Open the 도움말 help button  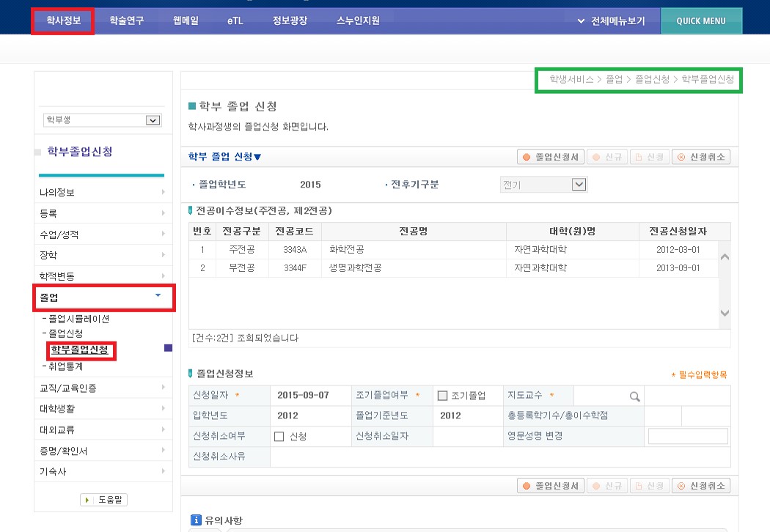pos(104,500)
